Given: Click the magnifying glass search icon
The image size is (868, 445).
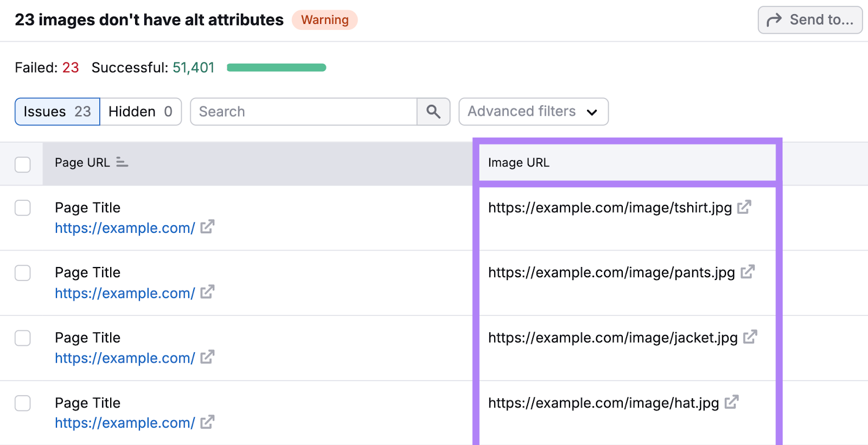Looking at the screenshot, I should pyautogui.click(x=433, y=112).
